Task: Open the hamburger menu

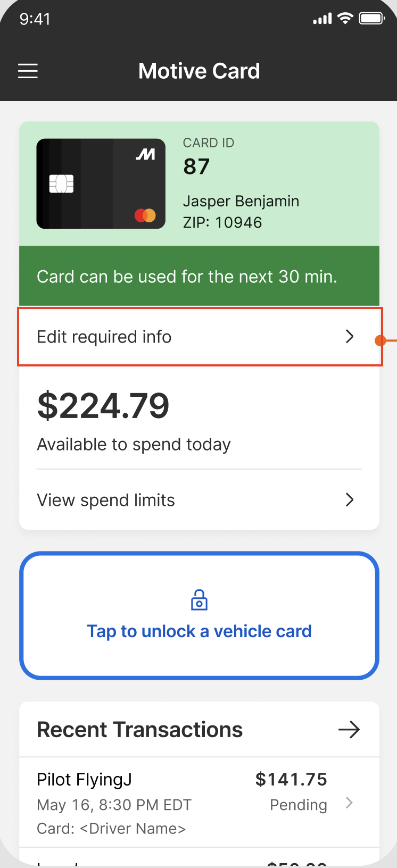Action: tap(28, 71)
